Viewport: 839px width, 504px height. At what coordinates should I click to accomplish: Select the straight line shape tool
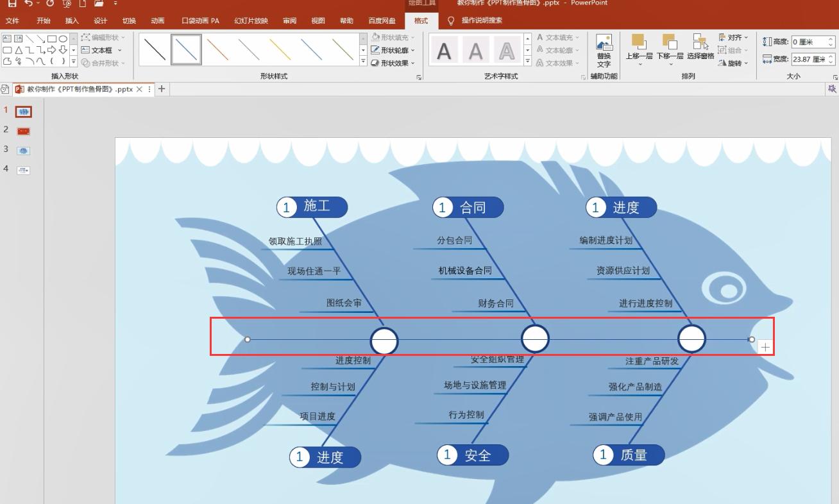click(x=30, y=40)
